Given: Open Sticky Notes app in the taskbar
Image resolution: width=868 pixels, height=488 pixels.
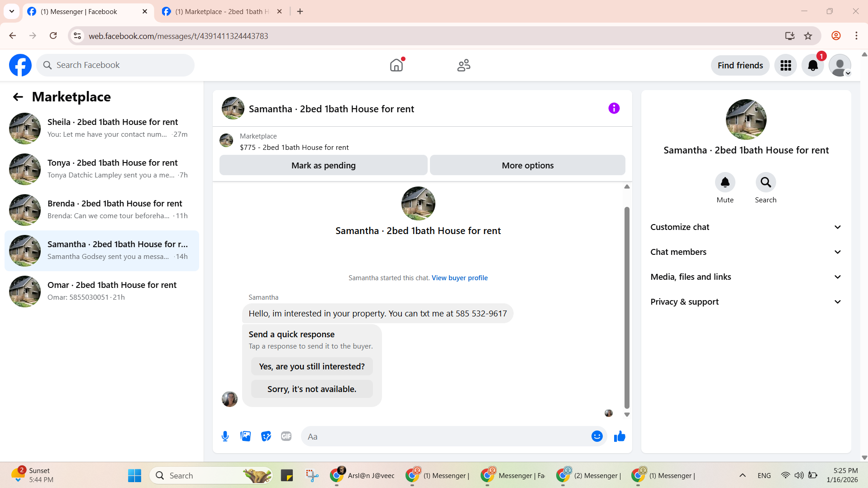Looking at the screenshot, I should click(x=287, y=476).
